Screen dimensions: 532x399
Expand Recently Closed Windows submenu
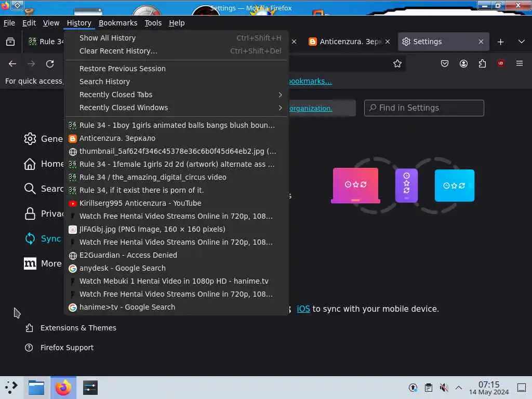click(x=176, y=108)
